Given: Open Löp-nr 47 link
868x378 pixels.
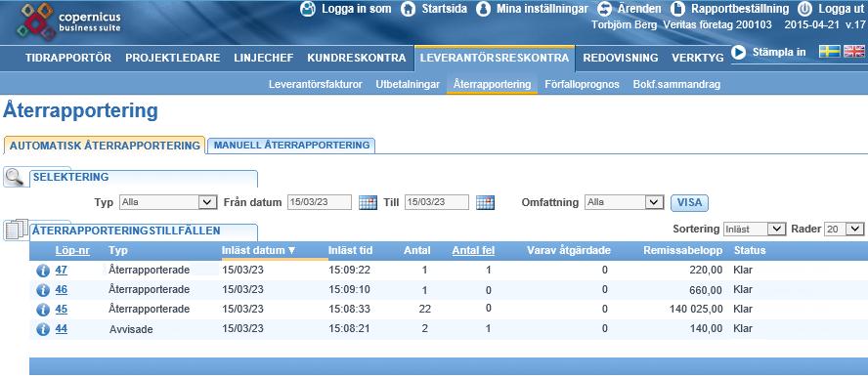Looking at the screenshot, I should pos(62,271).
